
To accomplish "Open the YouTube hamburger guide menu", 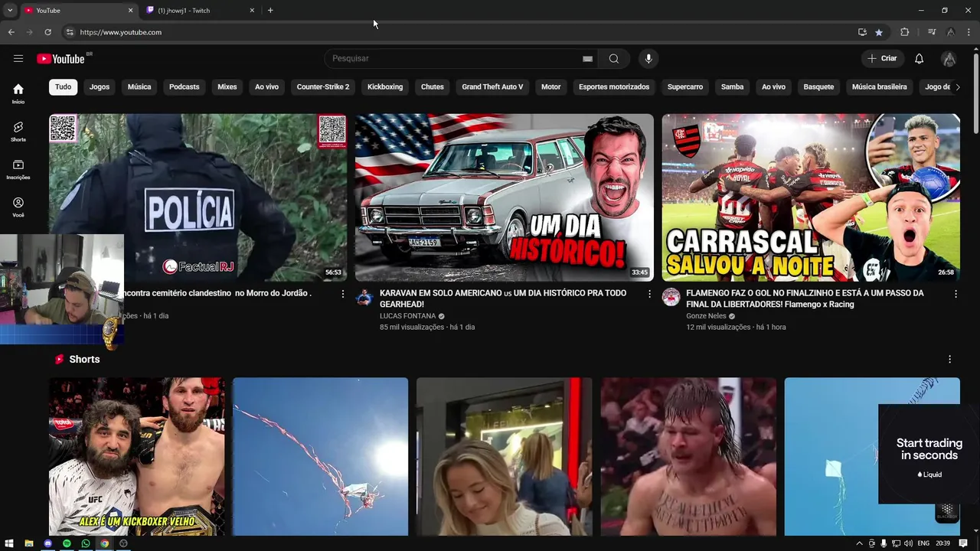I will (x=18, y=58).
